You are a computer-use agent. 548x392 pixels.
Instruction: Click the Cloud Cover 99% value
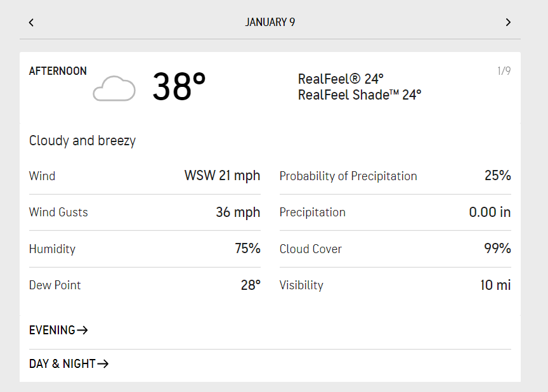[x=498, y=249]
